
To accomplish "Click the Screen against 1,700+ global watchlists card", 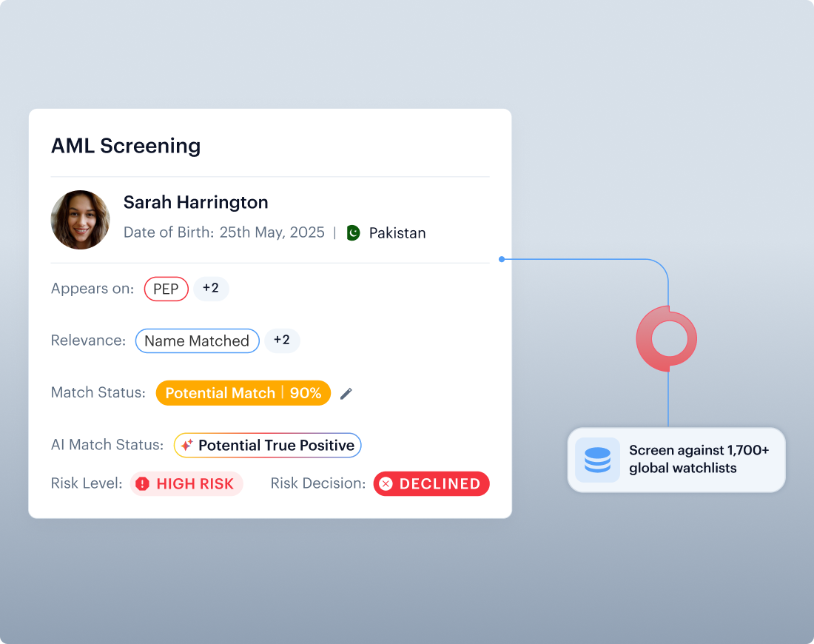I will (676, 460).
